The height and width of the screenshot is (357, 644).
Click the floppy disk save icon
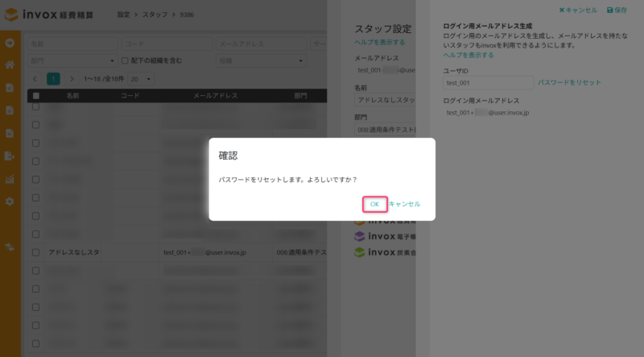(609, 10)
